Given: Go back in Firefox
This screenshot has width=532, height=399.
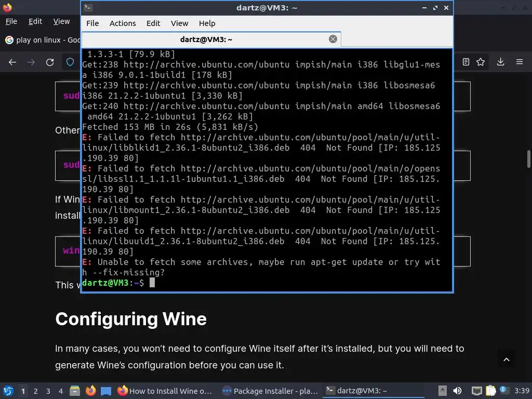Looking at the screenshot, I should point(12,62).
